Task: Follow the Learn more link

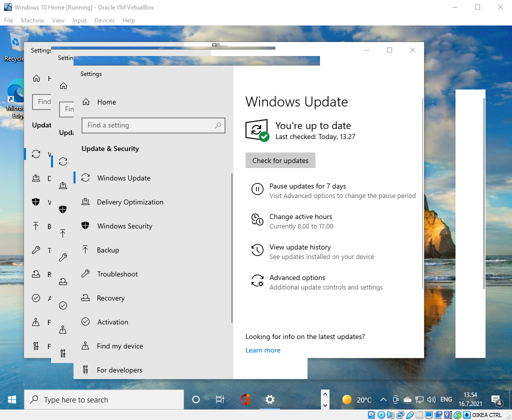Action: [x=263, y=350]
